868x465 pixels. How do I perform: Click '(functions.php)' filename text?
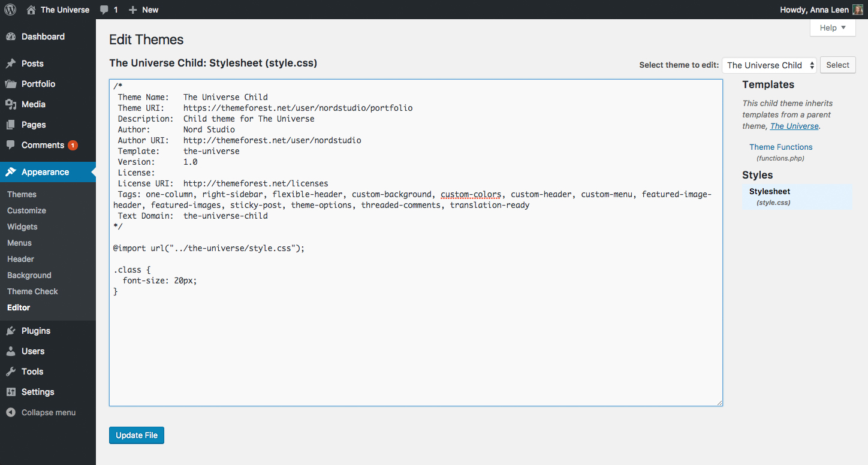tap(780, 158)
